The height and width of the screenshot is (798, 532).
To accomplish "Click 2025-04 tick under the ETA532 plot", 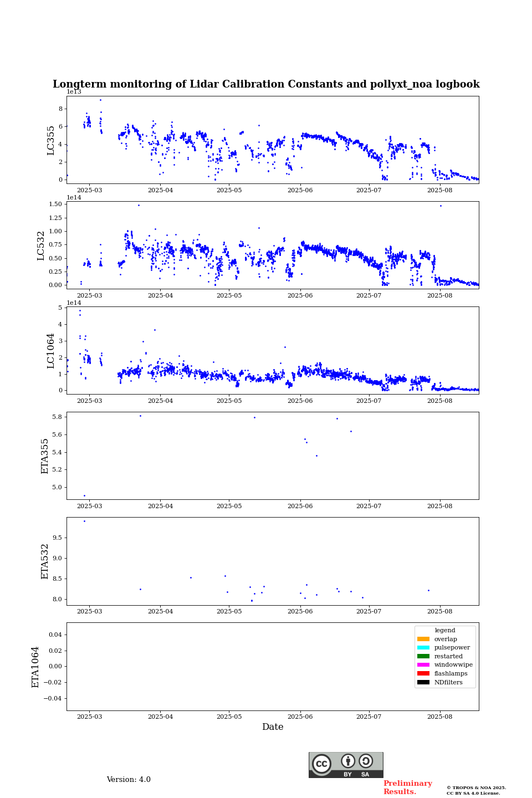I will [x=160, y=611].
